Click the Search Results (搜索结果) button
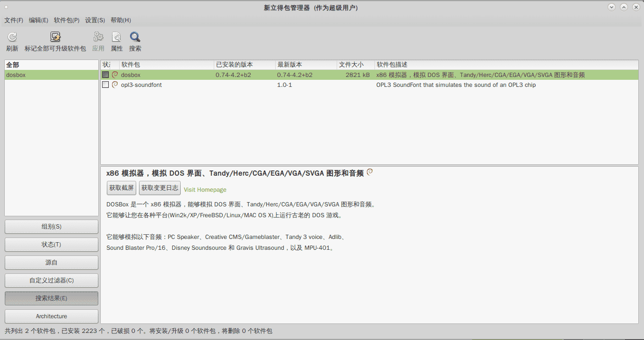This screenshot has width=644, height=340. 52,298
